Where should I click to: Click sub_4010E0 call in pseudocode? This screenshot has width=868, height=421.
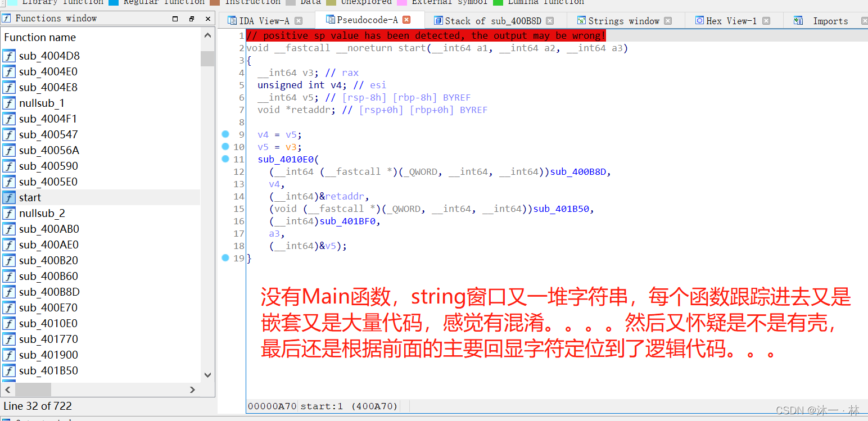pos(286,159)
